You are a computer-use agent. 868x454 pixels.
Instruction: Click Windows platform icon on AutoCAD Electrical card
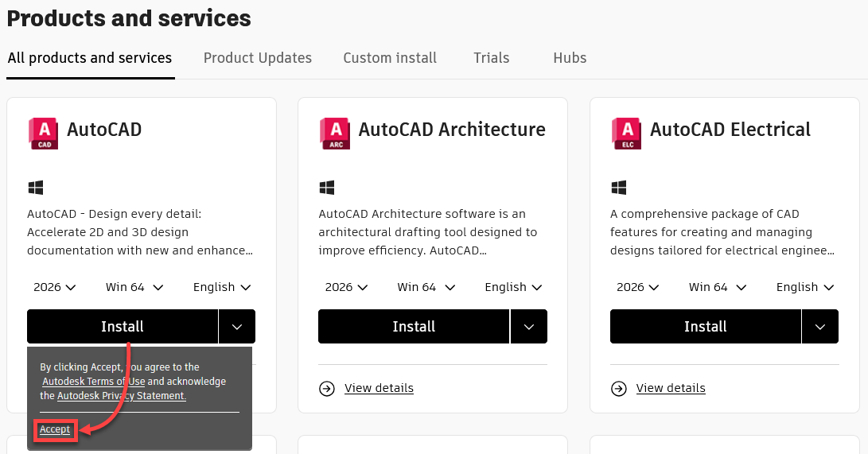(618, 188)
